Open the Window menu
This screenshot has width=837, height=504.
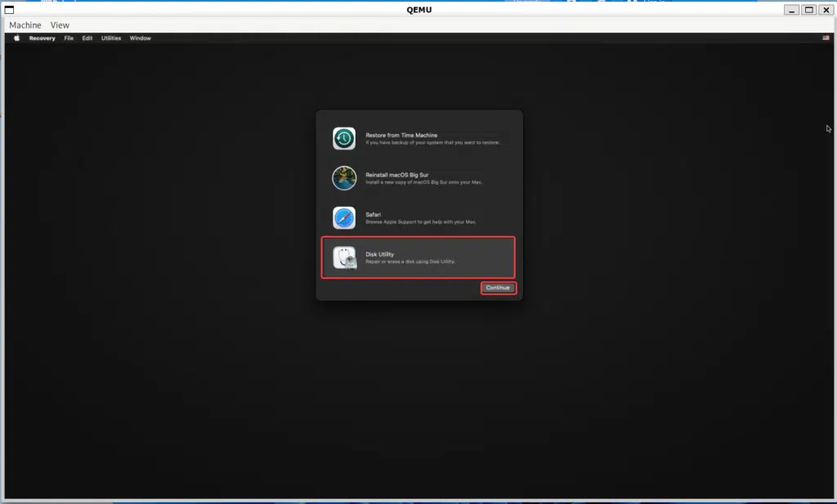(x=141, y=38)
